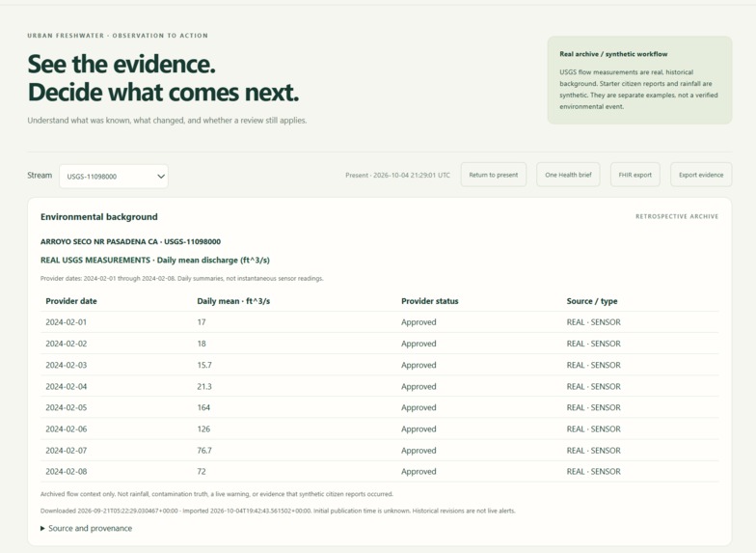The height and width of the screenshot is (553, 756).
Task: Click the daily mean value 15.7
Action: (x=204, y=365)
